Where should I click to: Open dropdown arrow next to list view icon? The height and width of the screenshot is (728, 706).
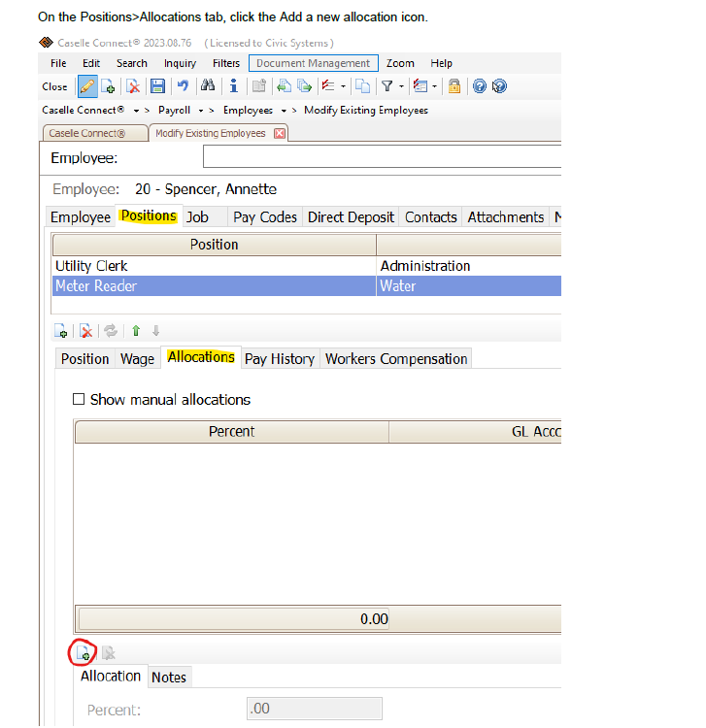point(435,86)
